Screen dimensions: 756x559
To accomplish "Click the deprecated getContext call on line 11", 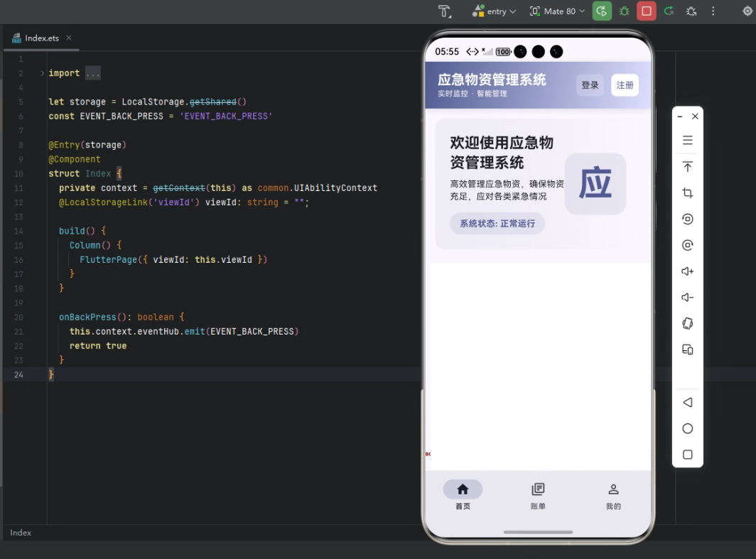I will (179, 188).
